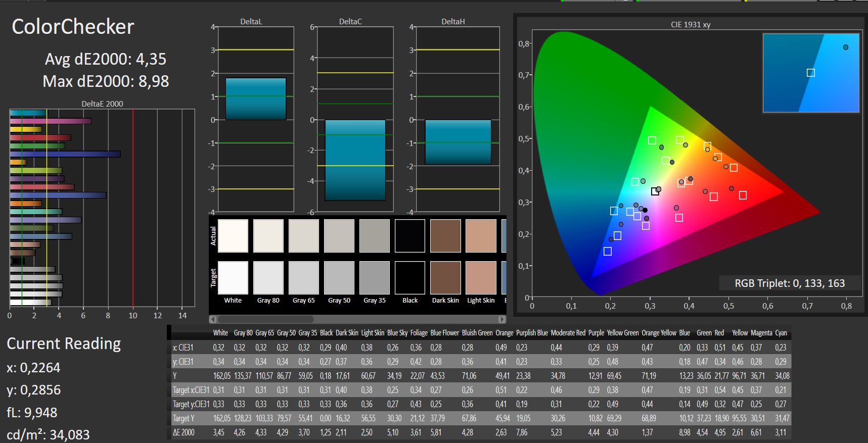Screen dimensions: 868x443
Task: Click the left arrow of the swatch scrollbar
Action: click(213, 319)
